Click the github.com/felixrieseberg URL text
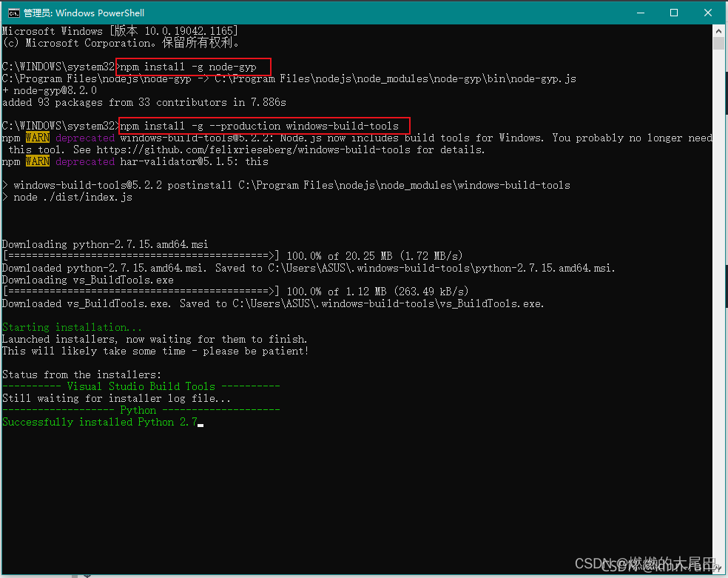 pyautogui.click(x=254, y=149)
